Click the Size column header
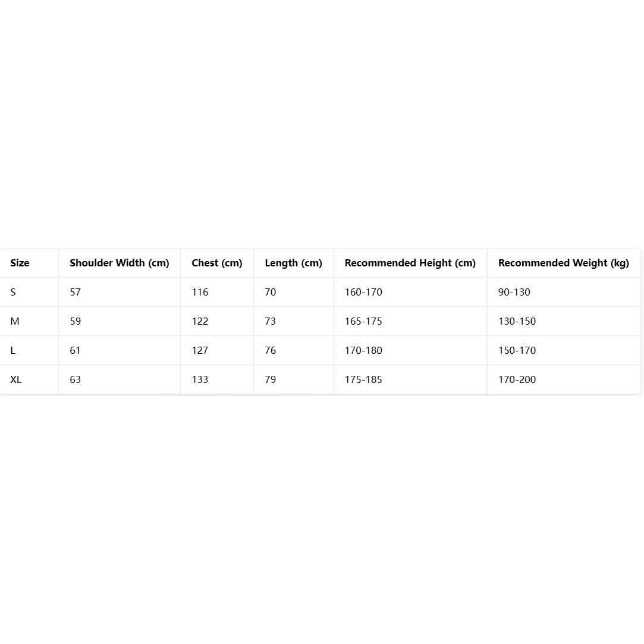 [x=20, y=263]
